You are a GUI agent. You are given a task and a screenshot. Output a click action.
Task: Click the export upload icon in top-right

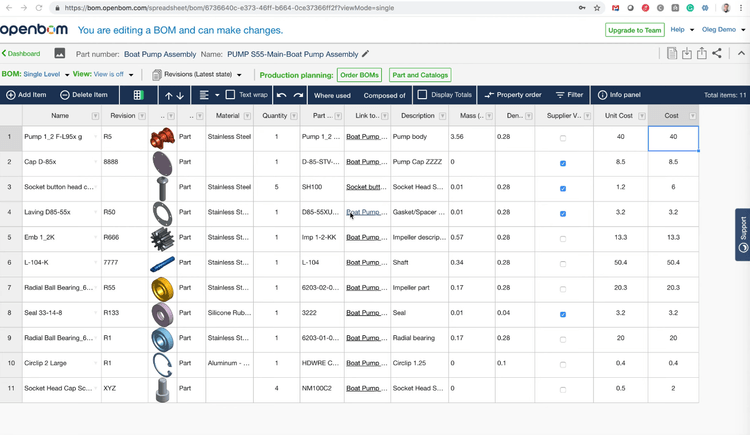point(702,53)
